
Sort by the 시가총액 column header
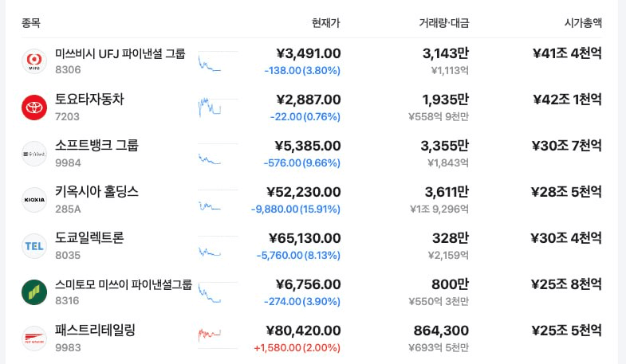point(583,23)
